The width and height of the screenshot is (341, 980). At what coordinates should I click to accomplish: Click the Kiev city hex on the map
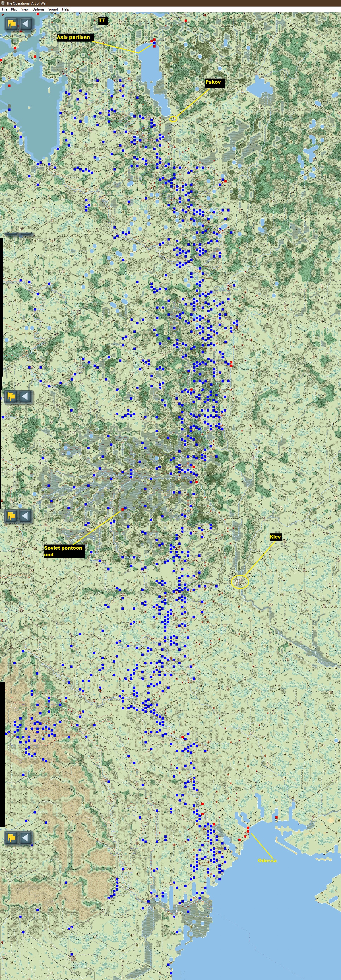[240, 582]
